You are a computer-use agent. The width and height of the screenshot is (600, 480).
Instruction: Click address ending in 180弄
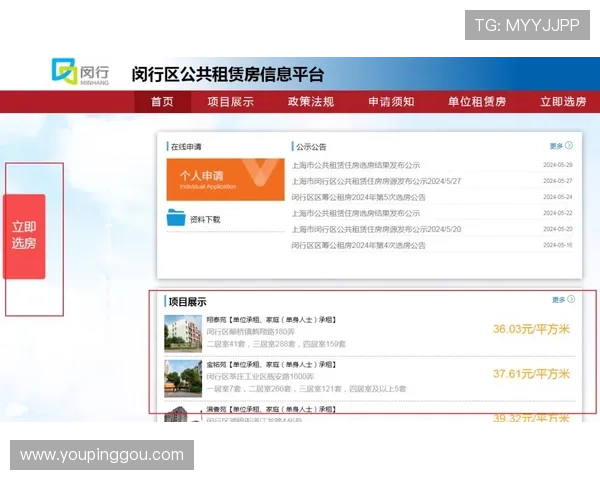(x=251, y=332)
